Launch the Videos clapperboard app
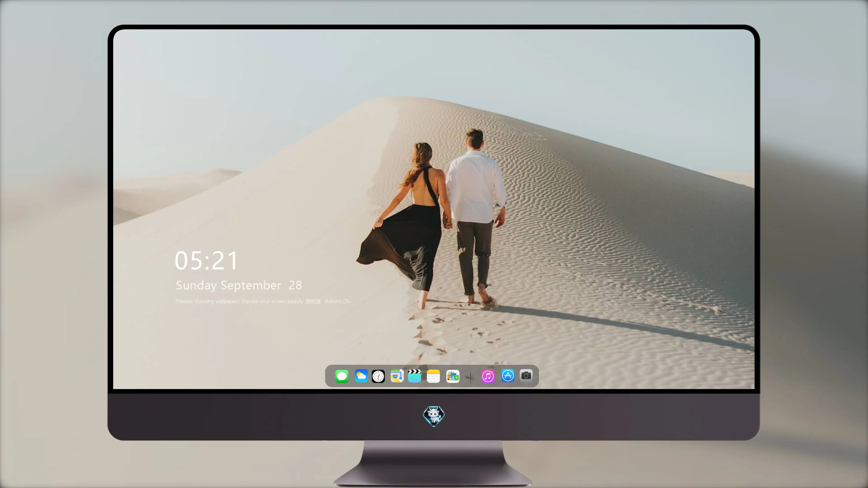868x488 pixels. coord(415,376)
